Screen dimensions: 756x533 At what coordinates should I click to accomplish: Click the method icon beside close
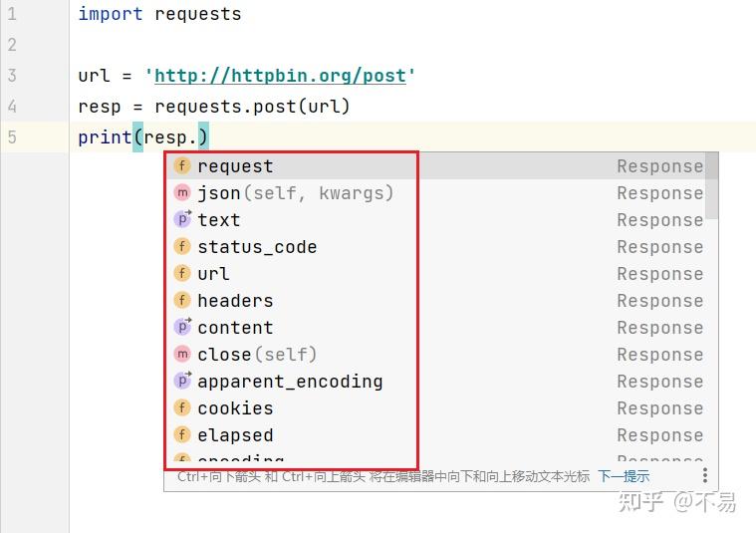click(182, 355)
